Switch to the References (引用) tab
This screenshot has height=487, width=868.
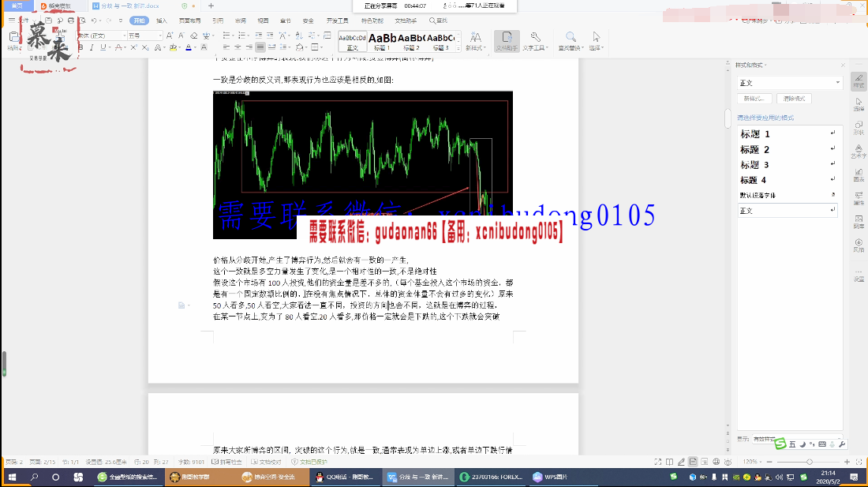point(218,21)
